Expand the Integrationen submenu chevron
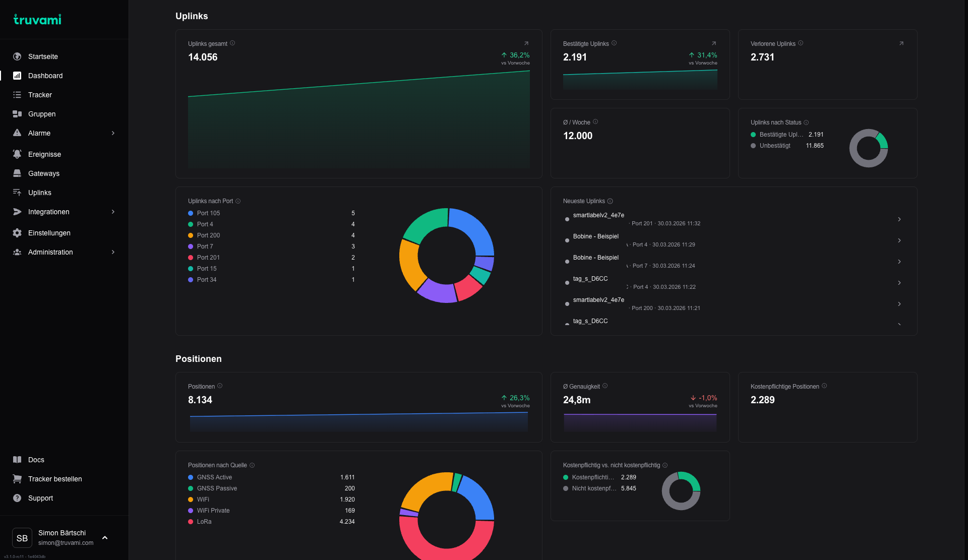Viewport: 968px width, 560px height. (113, 212)
